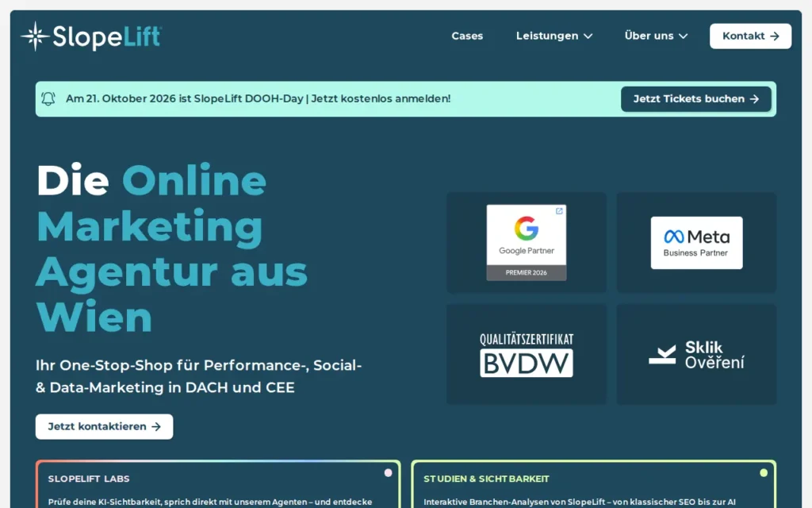Click the Kontakt button
Screen dimensions: 812x508
click(750, 36)
